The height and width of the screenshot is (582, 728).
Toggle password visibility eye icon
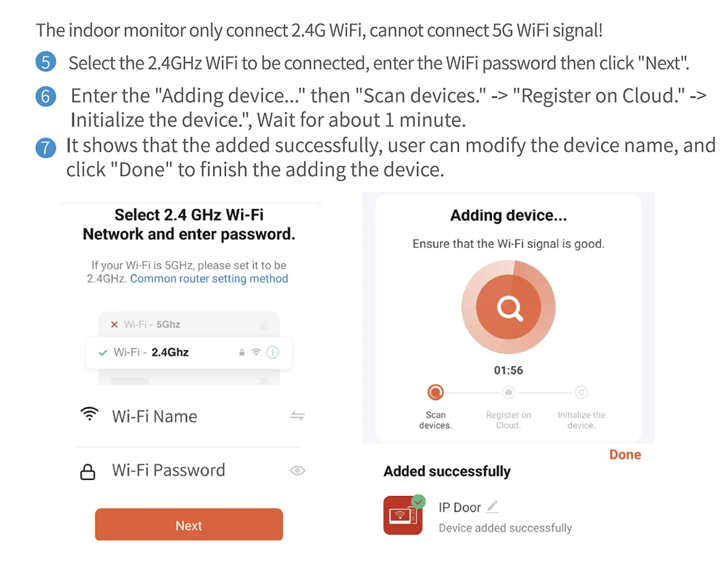point(297,470)
